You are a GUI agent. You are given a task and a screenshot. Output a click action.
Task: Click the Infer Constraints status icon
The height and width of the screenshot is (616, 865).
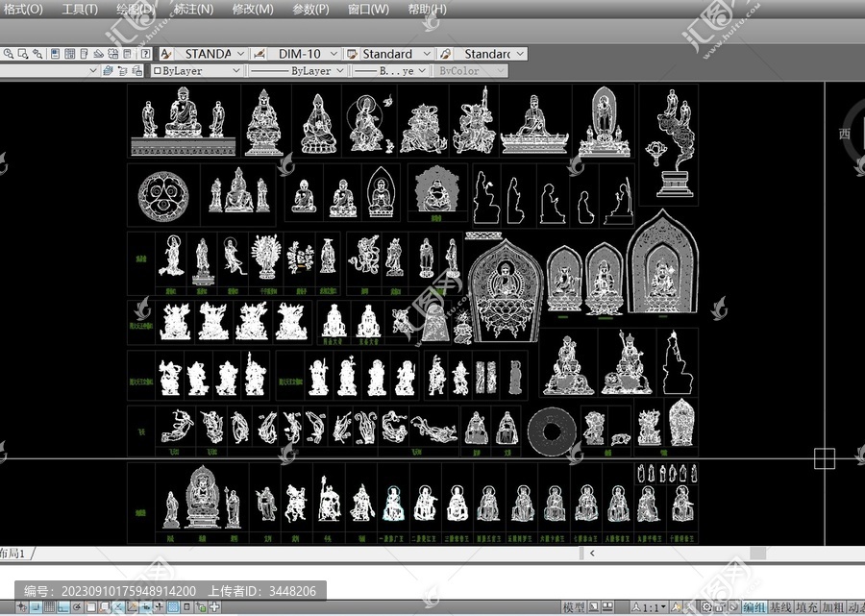tap(21, 607)
